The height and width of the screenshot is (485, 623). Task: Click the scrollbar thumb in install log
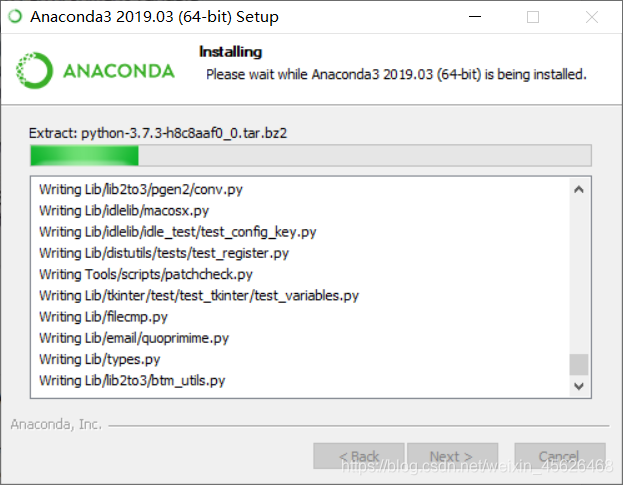pos(579,364)
